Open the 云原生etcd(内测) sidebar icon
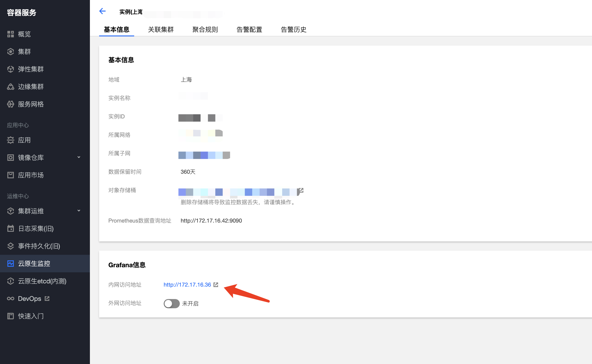Image resolution: width=592 pixels, height=364 pixels. click(11, 281)
